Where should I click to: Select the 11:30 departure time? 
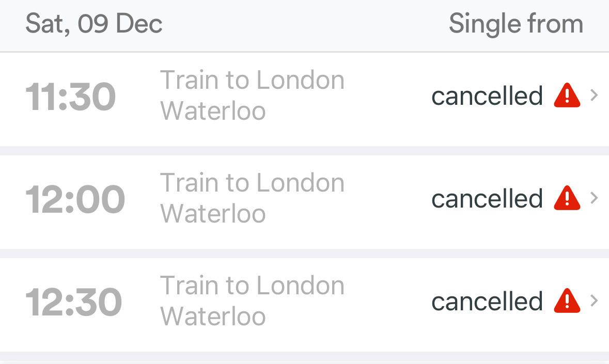(70, 97)
